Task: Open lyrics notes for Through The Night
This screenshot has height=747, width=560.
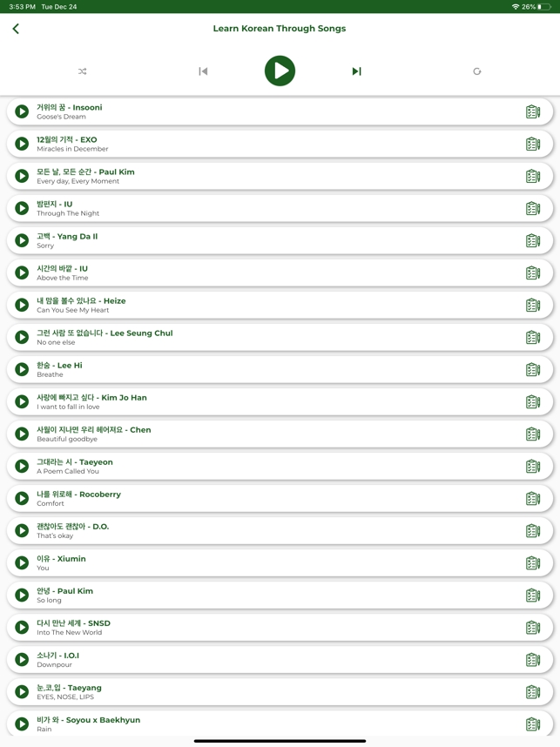Action: [533, 208]
